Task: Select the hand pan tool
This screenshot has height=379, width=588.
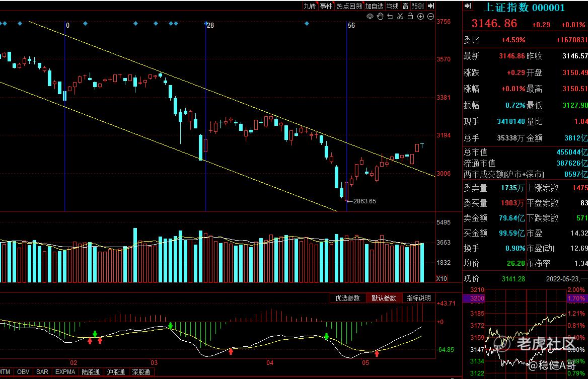Action: click(380, 16)
